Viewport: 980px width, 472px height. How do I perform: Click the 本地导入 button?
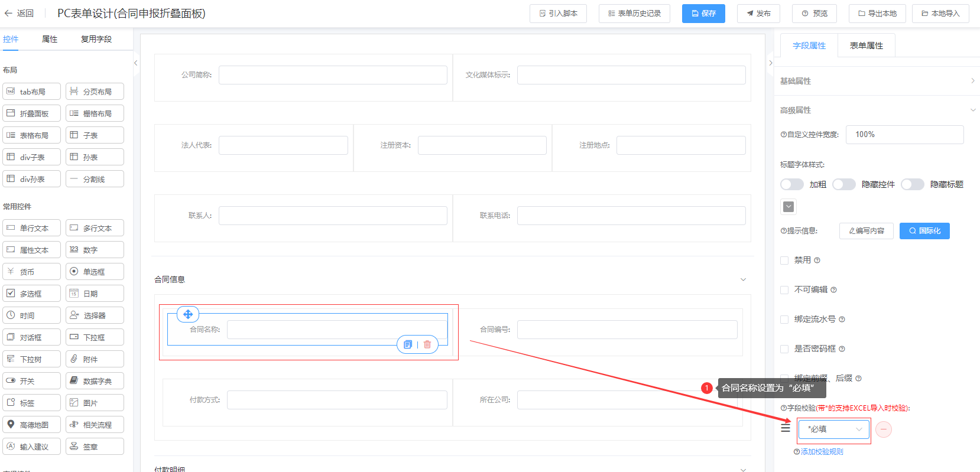pos(940,14)
